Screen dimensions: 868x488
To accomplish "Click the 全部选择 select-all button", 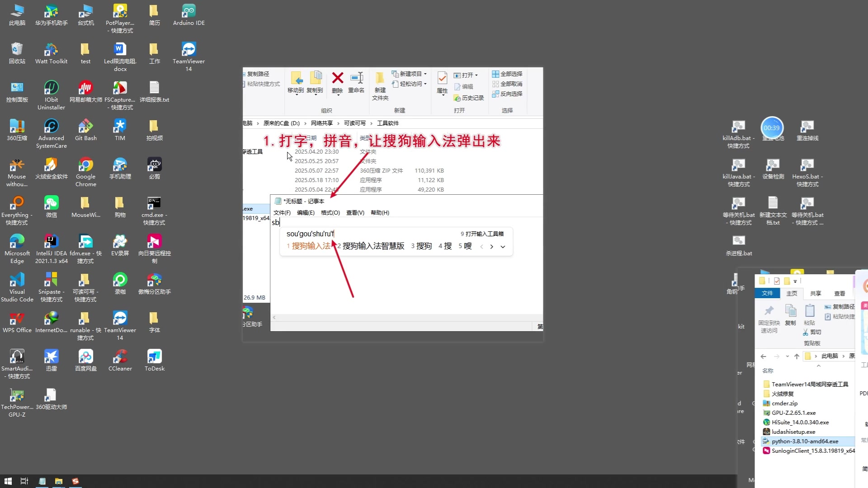I will pos(507,74).
